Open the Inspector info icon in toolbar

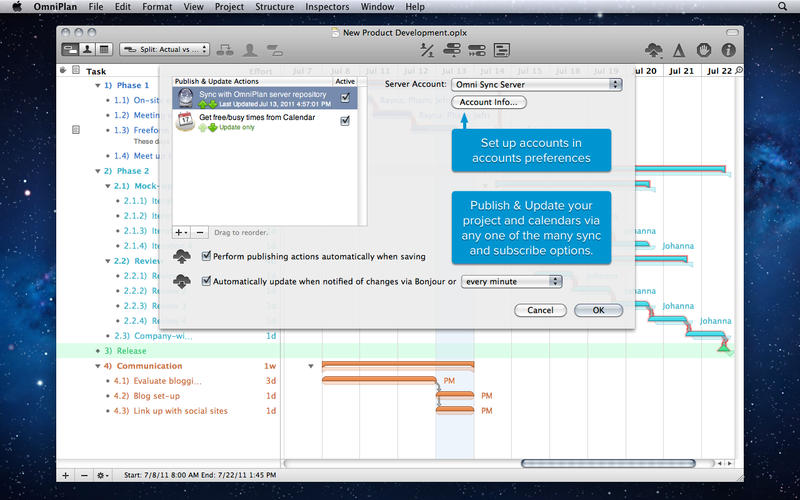pyautogui.click(x=729, y=48)
